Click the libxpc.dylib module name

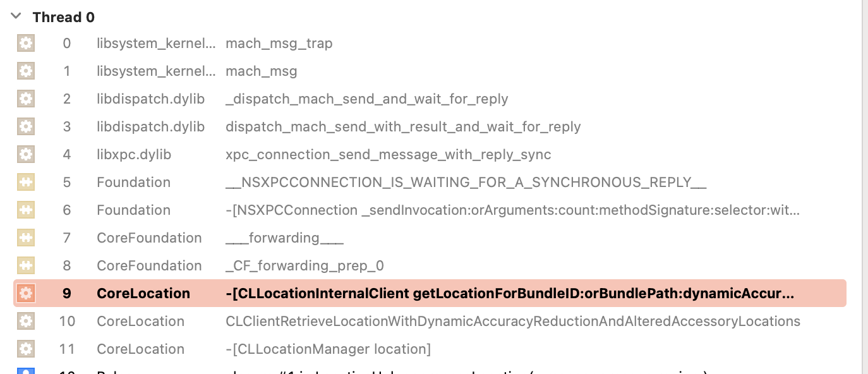coord(134,155)
